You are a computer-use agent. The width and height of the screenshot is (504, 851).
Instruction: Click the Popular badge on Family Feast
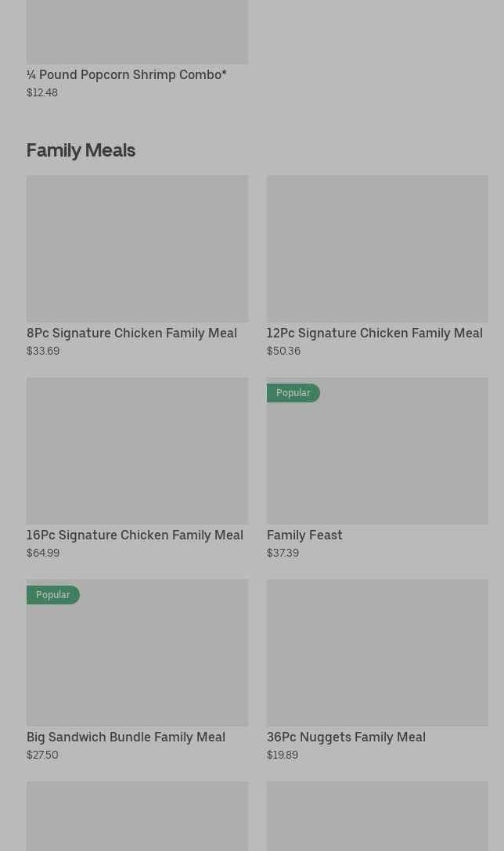[293, 393]
